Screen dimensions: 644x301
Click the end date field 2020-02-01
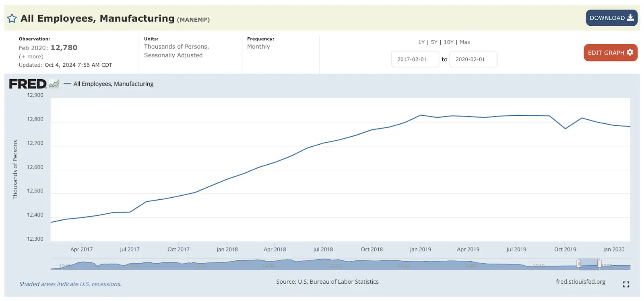click(473, 59)
